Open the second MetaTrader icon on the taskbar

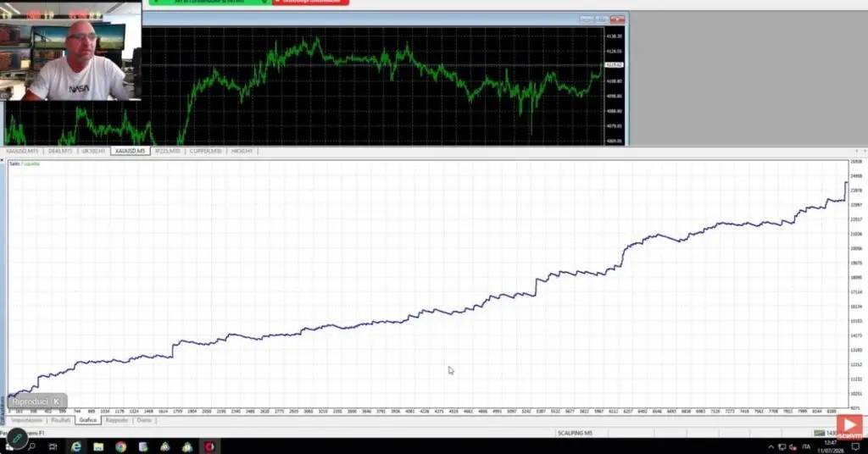click(187, 446)
